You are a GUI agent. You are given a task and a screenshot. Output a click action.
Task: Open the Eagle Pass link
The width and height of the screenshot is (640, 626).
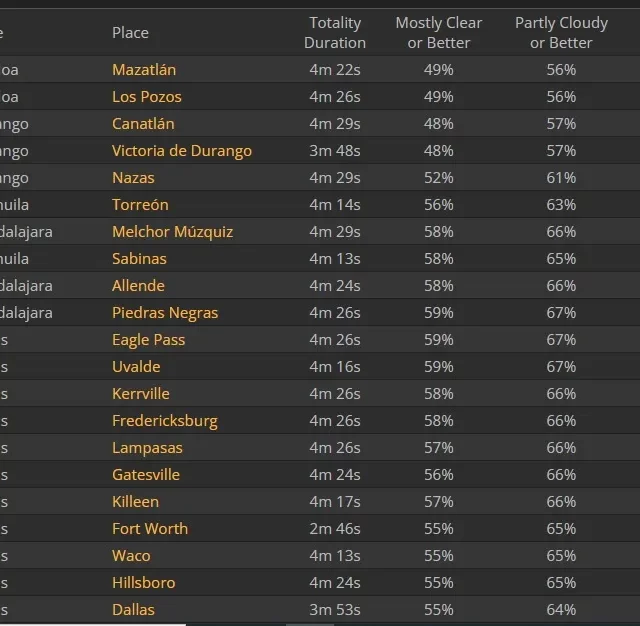pyautogui.click(x=149, y=340)
